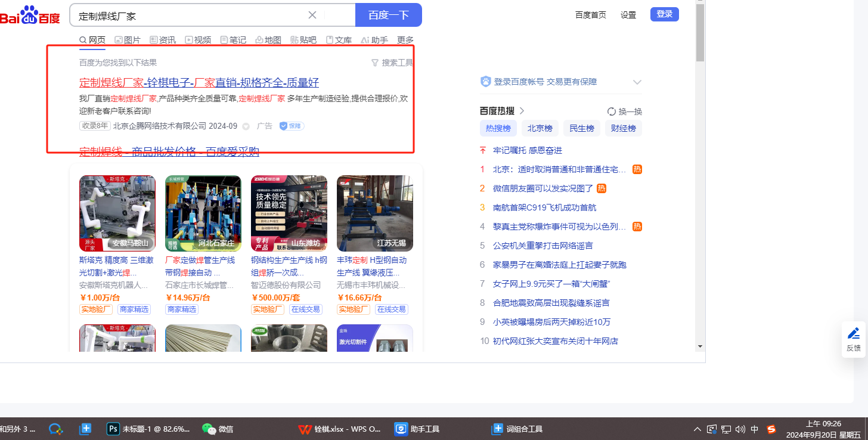Click the page's vertical scrollbar thumb
Screen dimensions: 868x440
click(700, 33)
